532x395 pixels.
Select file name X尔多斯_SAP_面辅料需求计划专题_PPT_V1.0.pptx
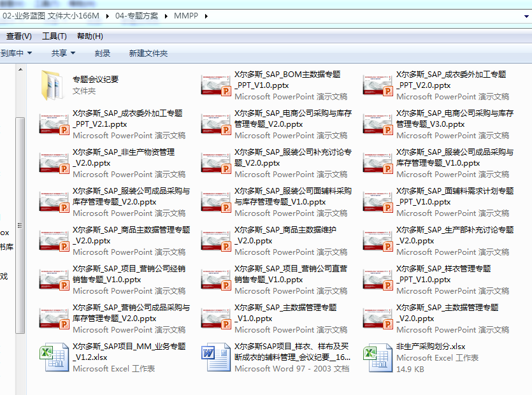pyautogui.click(x=455, y=196)
